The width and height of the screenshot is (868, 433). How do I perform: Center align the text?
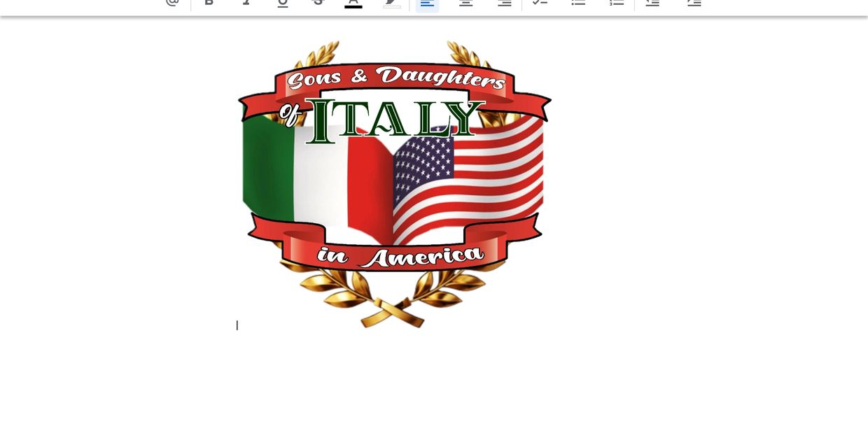coord(465,3)
